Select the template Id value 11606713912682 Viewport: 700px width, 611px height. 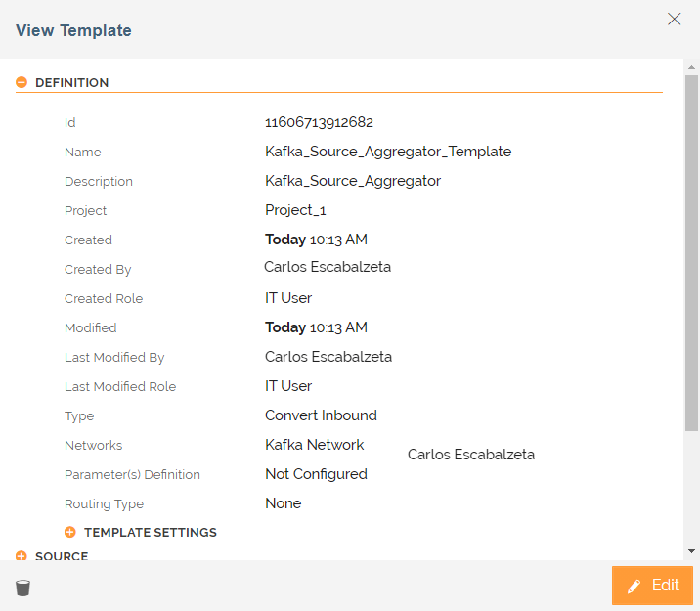pos(319,123)
